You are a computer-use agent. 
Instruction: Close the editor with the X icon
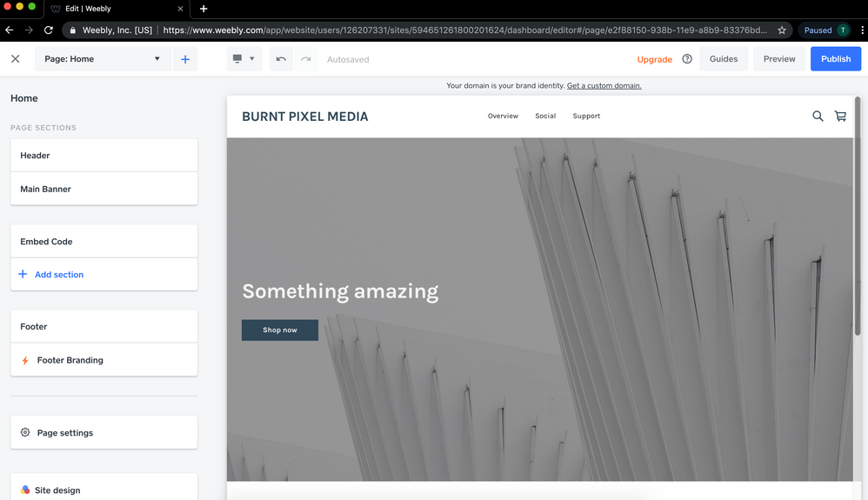click(15, 59)
